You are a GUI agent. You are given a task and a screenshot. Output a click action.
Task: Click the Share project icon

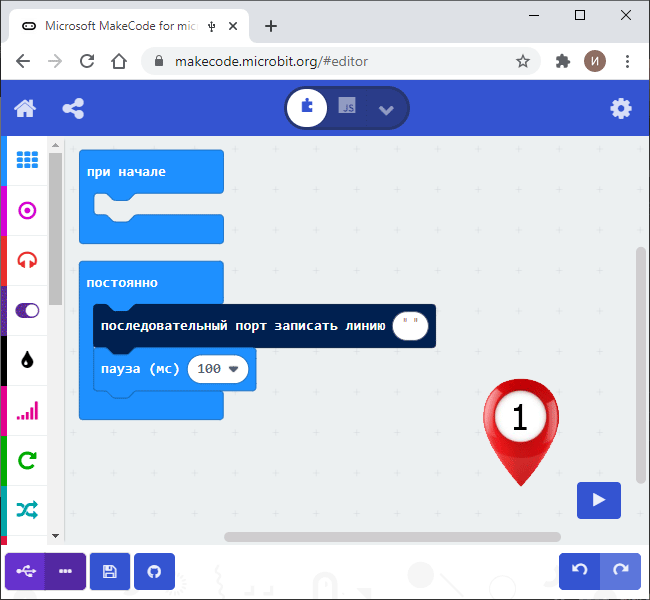(73, 109)
